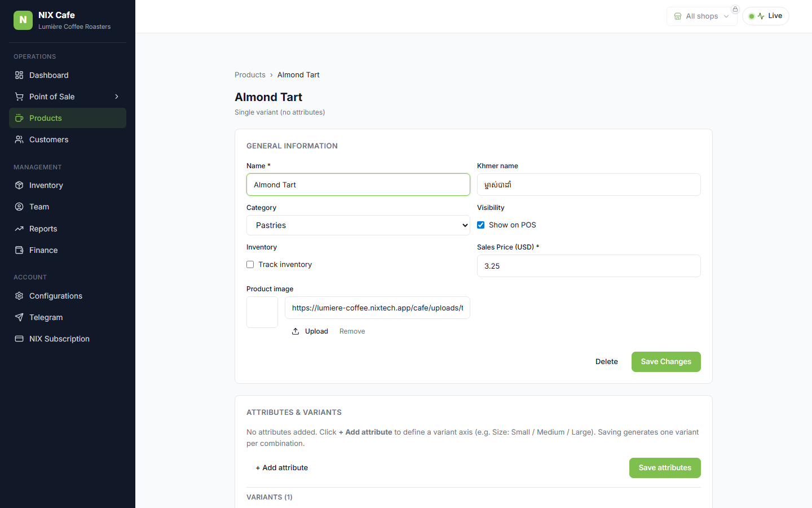Click the Reports trend-line icon
The height and width of the screenshot is (508, 812).
[19, 229]
